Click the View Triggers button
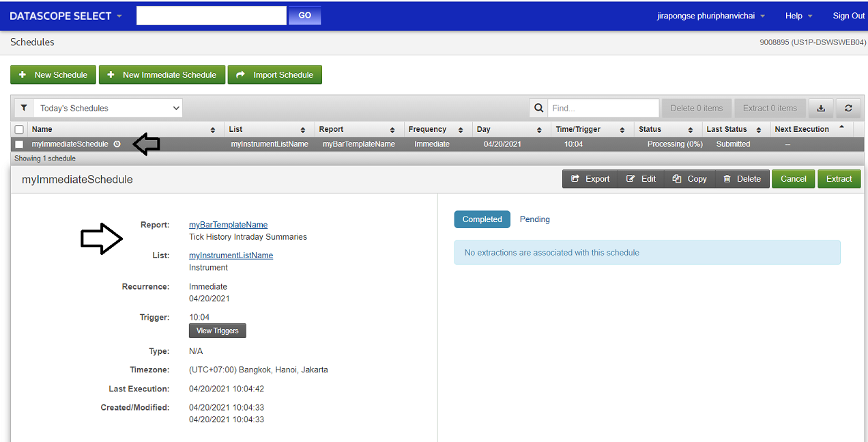Viewport: 868px width, 442px height. pos(217,331)
